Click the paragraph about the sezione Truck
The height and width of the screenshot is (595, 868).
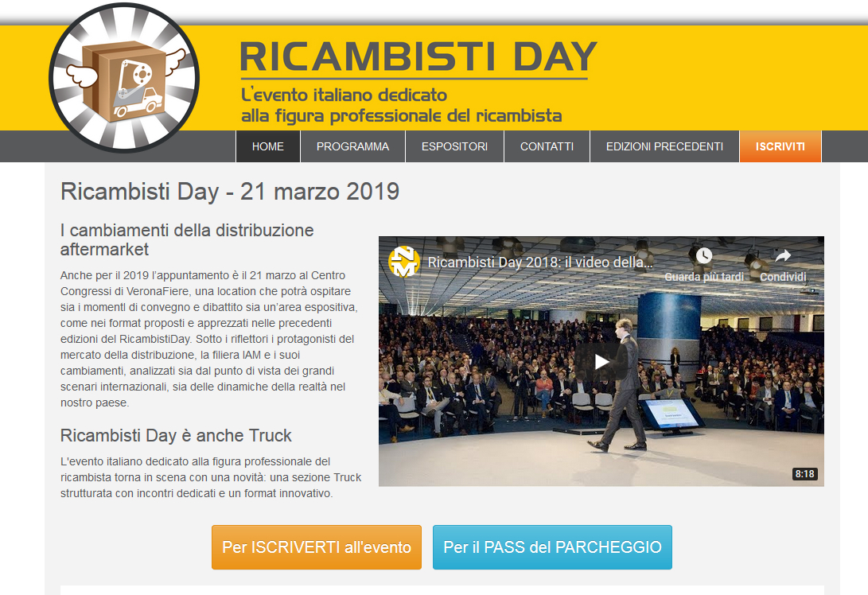(211, 477)
